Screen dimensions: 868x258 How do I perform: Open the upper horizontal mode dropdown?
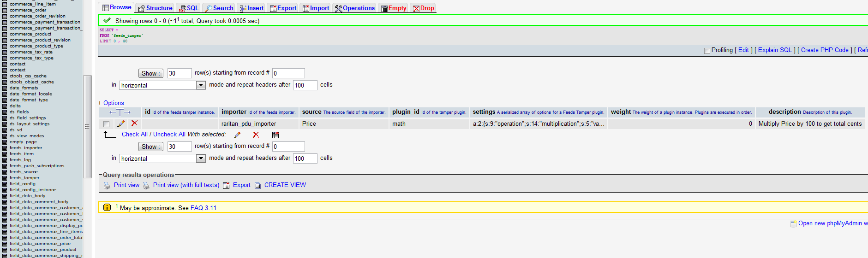(x=162, y=85)
